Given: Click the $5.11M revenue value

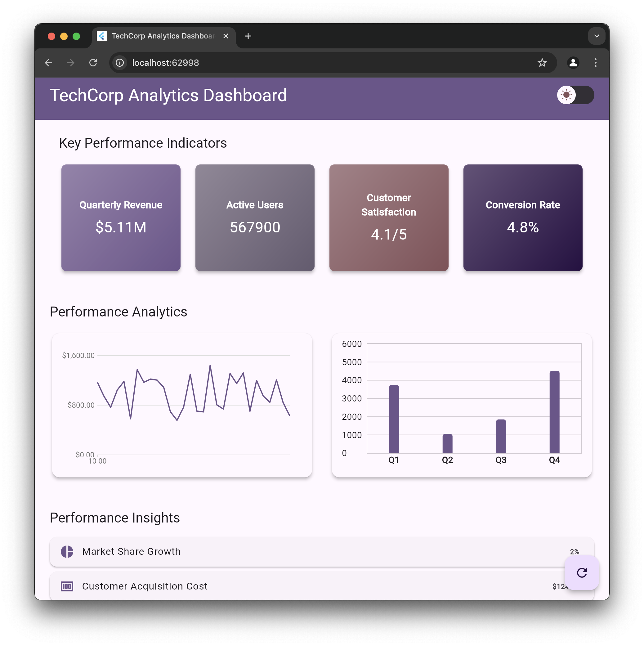Looking at the screenshot, I should point(121,227).
